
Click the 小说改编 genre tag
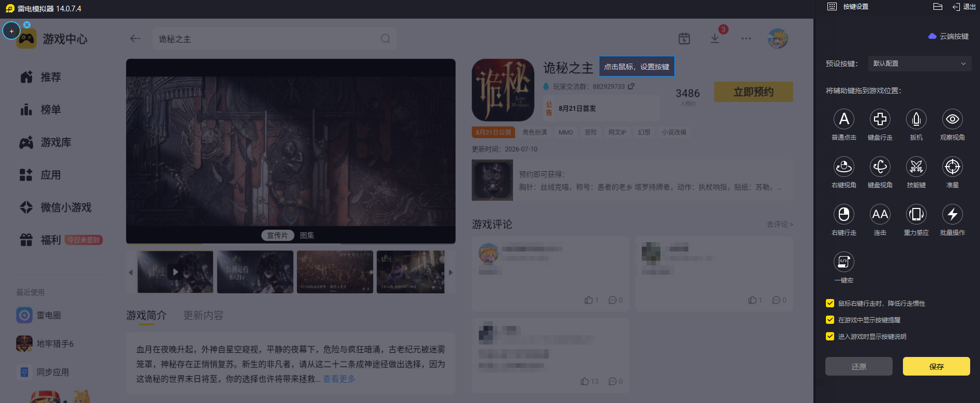(674, 132)
